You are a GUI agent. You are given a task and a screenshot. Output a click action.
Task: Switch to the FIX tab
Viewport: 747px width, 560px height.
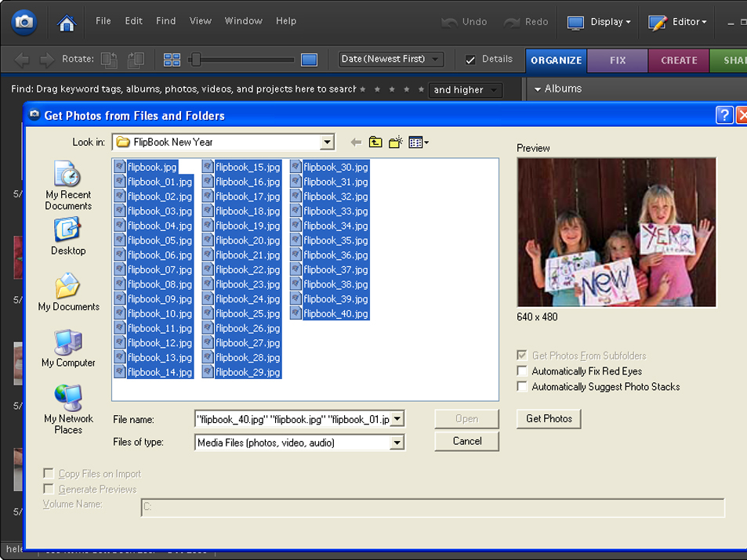point(618,60)
